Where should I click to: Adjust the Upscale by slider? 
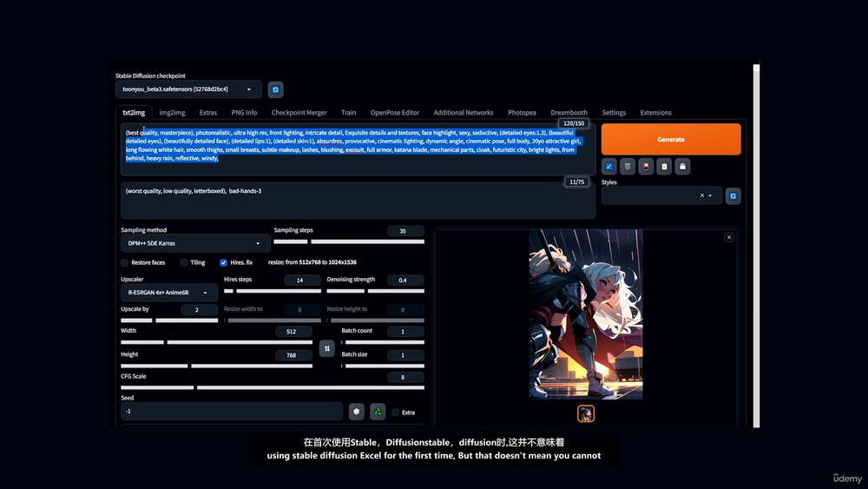coord(169,320)
